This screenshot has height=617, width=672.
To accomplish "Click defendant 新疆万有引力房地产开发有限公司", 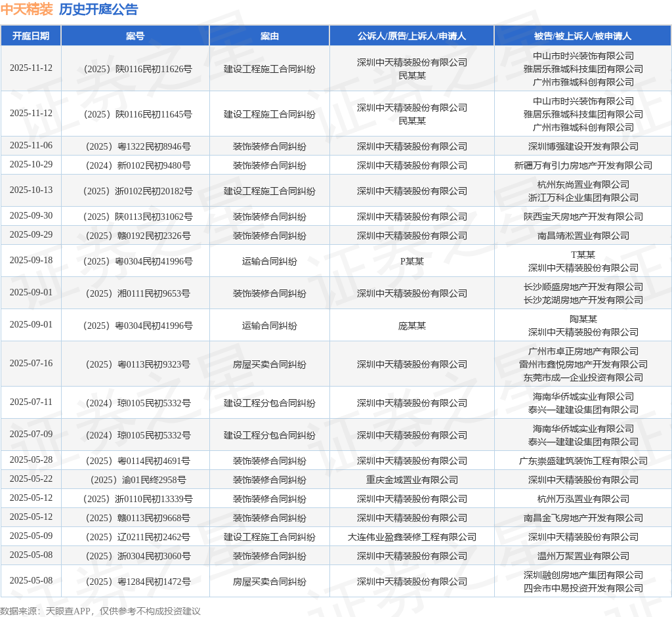I will click(583, 165).
